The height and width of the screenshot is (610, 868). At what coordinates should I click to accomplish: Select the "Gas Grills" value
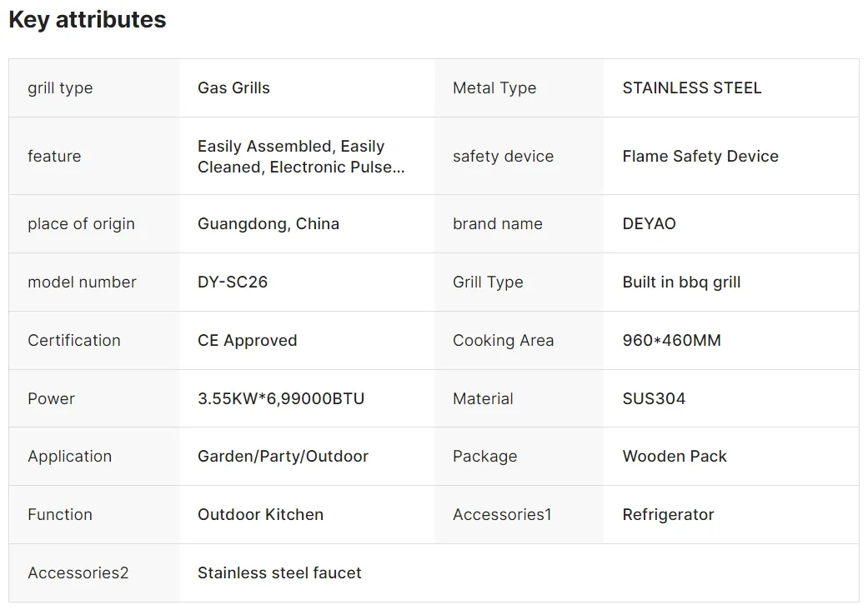[x=233, y=88]
